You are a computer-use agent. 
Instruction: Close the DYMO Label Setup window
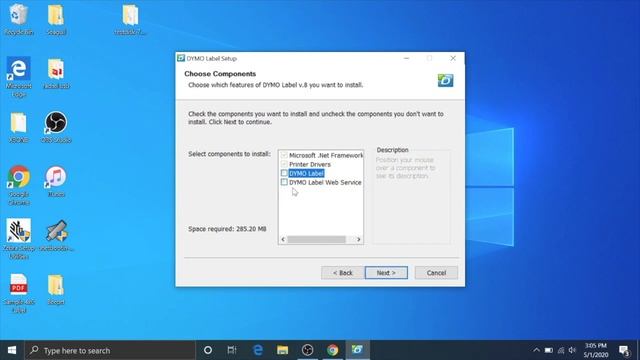coord(453,58)
